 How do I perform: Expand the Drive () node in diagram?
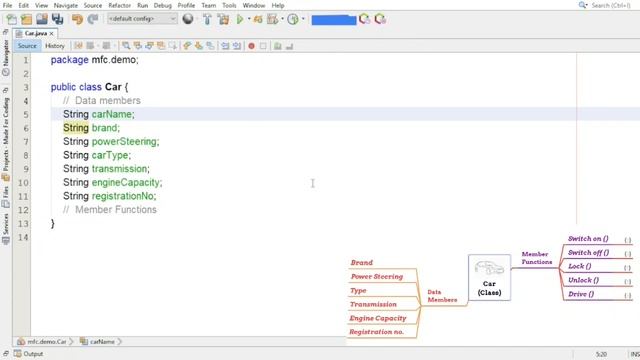coord(627,295)
